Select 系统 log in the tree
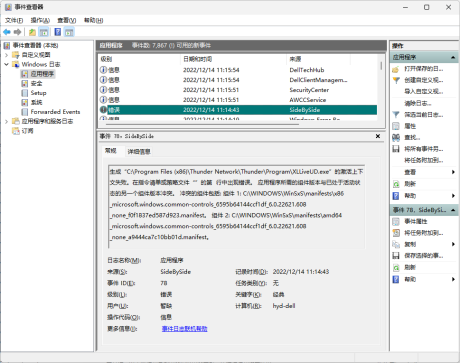 tap(36, 102)
